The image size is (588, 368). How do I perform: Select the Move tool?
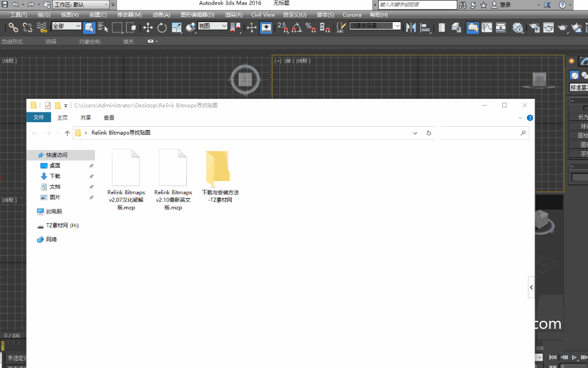148,27
